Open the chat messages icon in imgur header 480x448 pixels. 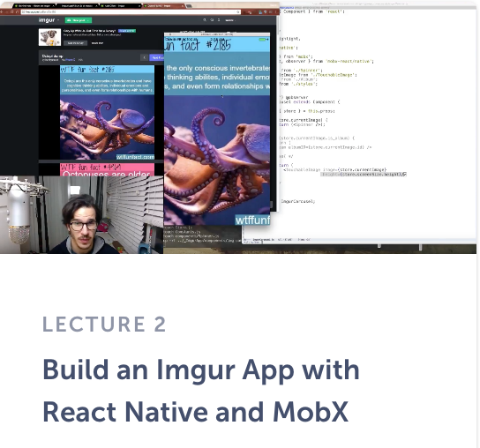coord(212,20)
